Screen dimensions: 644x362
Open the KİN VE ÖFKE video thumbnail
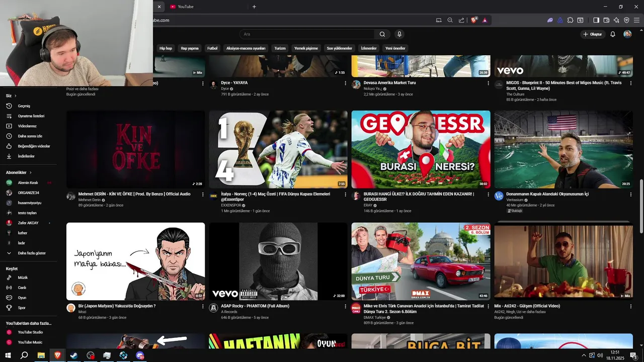(x=136, y=150)
